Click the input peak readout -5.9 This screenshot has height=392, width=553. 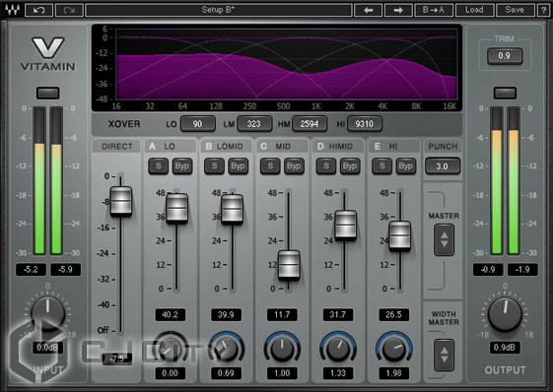(66, 270)
